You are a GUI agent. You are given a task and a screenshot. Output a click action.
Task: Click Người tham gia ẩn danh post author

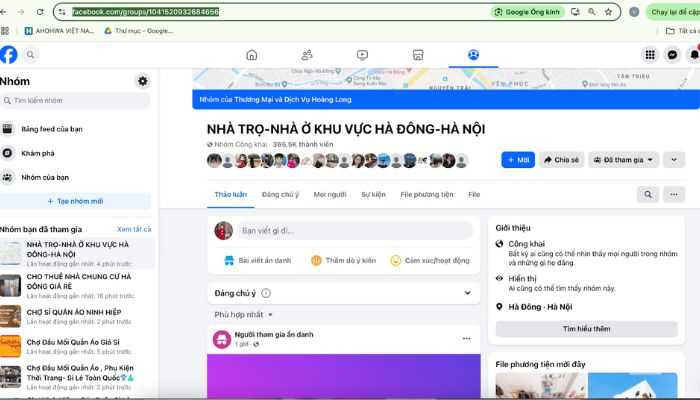pyautogui.click(x=274, y=334)
